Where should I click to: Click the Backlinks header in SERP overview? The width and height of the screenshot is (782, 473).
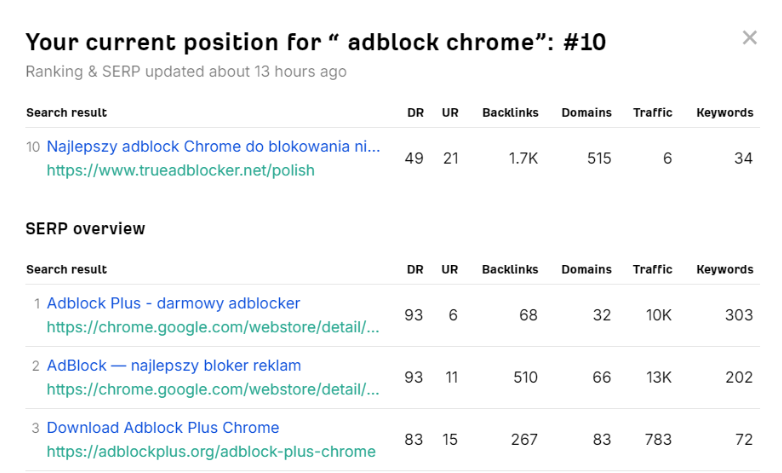click(x=509, y=269)
